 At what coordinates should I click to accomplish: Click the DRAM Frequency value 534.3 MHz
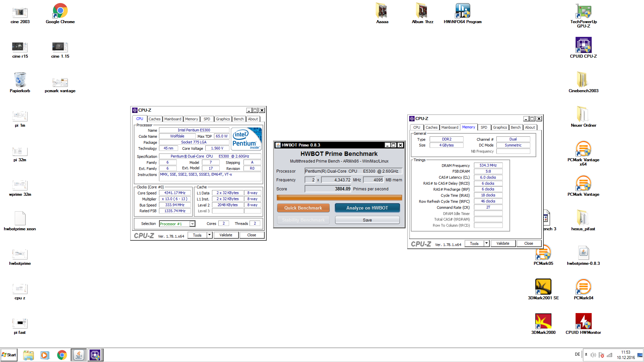click(488, 165)
